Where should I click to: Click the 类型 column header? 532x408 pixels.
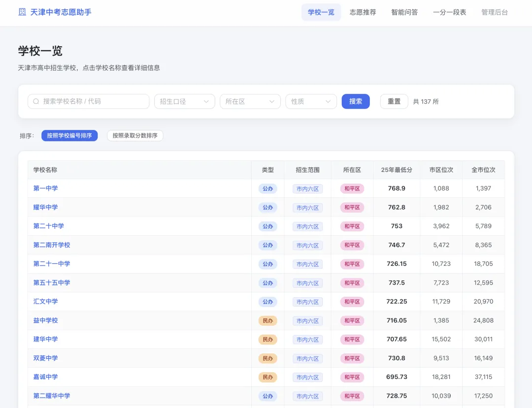[267, 170]
